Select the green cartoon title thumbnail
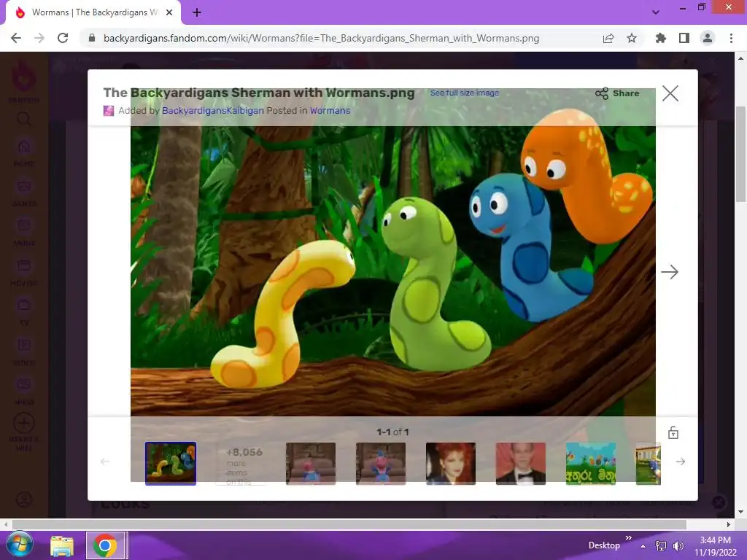Image resolution: width=747 pixels, height=560 pixels. tap(590, 463)
